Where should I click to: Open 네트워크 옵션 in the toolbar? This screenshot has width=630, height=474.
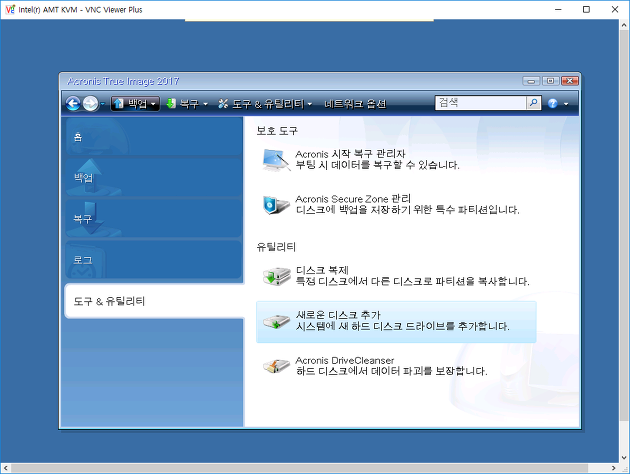[355, 104]
